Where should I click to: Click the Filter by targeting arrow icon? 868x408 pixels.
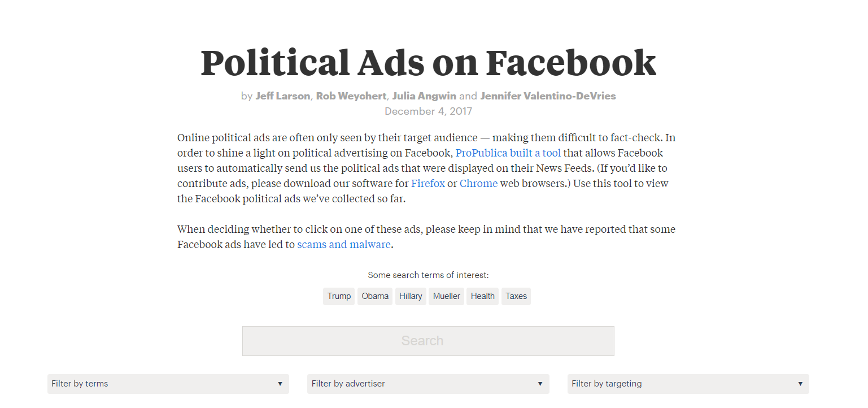[800, 384]
